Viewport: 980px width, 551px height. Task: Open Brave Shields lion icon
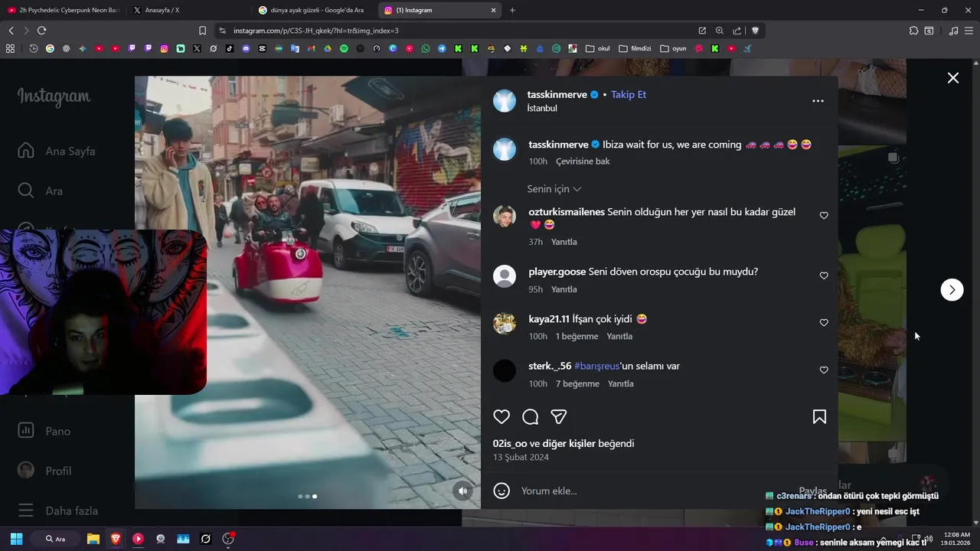point(755,31)
